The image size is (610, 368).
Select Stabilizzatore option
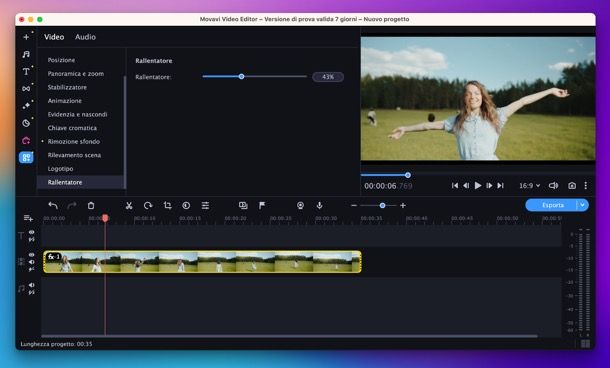67,87
